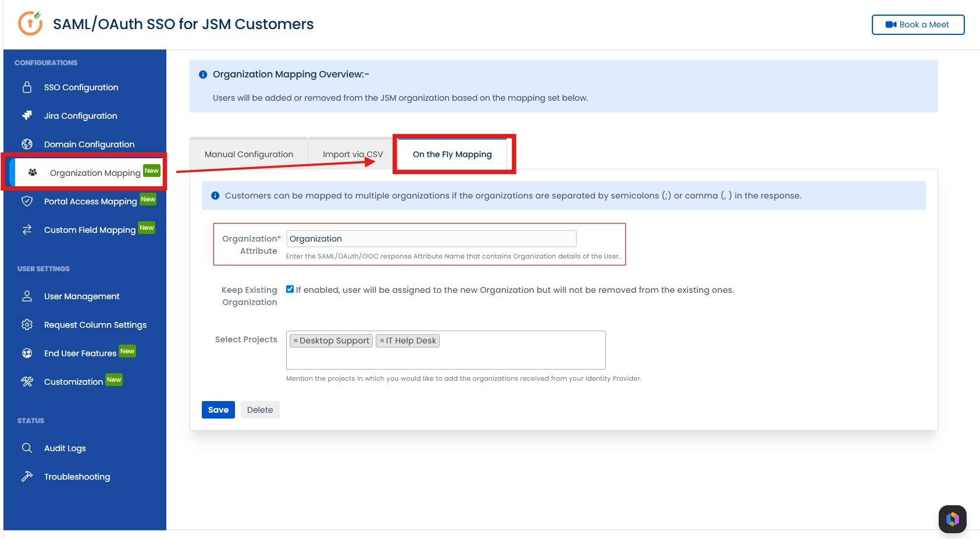The height and width of the screenshot is (539, 980).
Task: Click the Organization Attribute input field
Action: pyautogui.click(x=431, y=239)
